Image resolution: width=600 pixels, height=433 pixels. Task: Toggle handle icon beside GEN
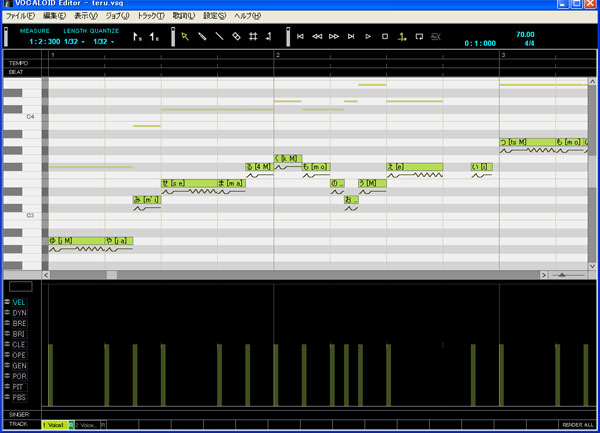tap(7, 365)
